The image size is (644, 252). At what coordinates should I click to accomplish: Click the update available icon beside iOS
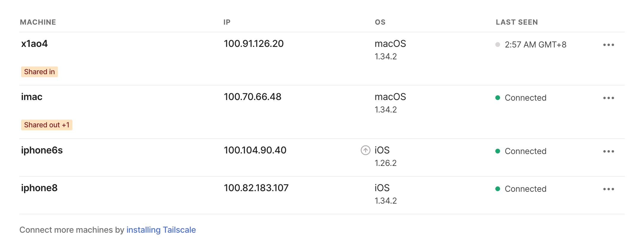(365, 150)
